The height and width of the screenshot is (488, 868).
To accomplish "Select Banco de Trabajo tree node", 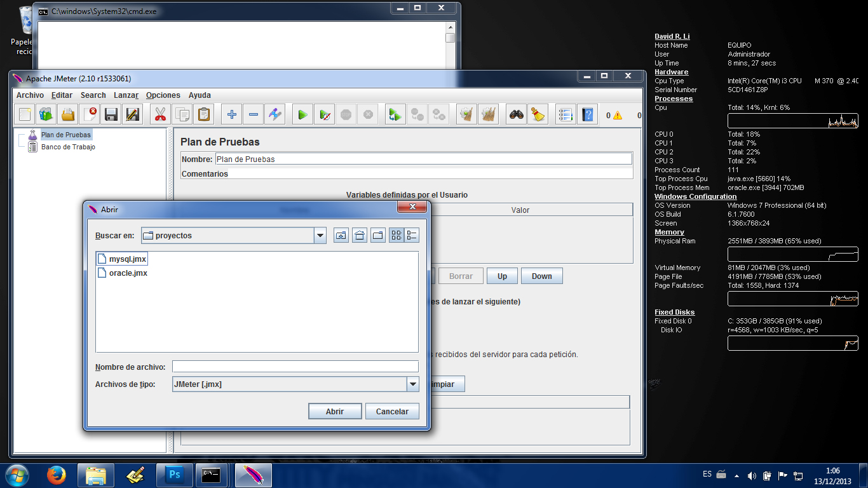I will tap(68, 147).
